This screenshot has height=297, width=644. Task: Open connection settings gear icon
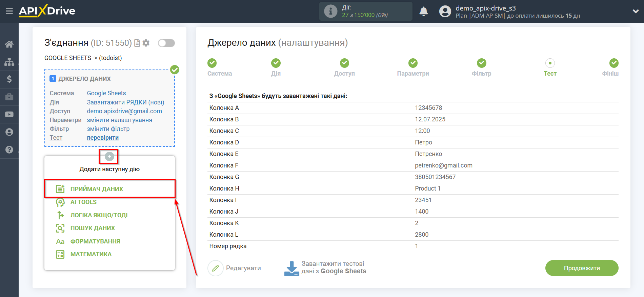[x=146, y=43]
